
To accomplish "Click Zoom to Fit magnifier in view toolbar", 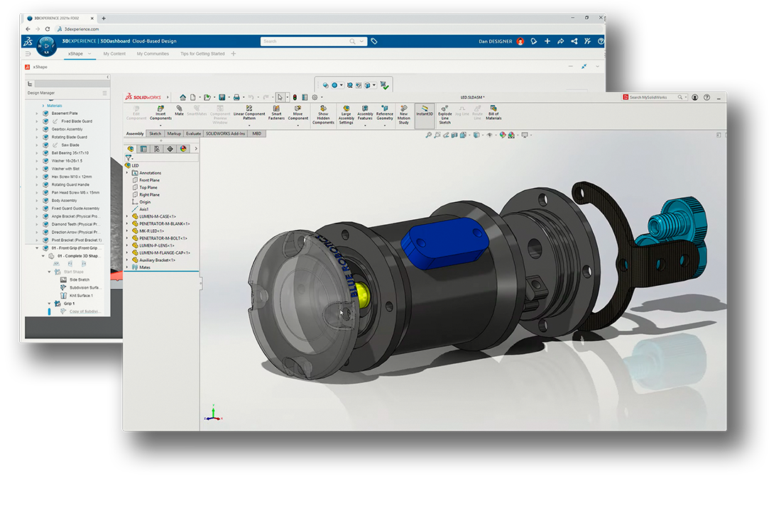I will [428, 135].
